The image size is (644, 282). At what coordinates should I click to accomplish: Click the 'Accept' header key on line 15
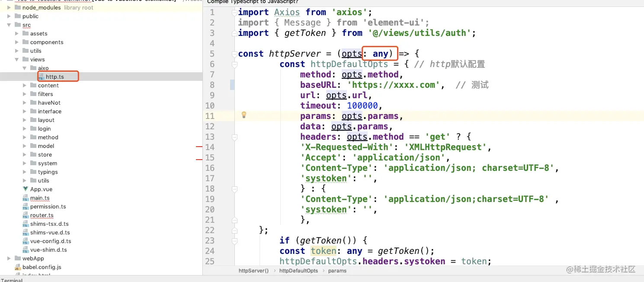[x=321, y=157]
